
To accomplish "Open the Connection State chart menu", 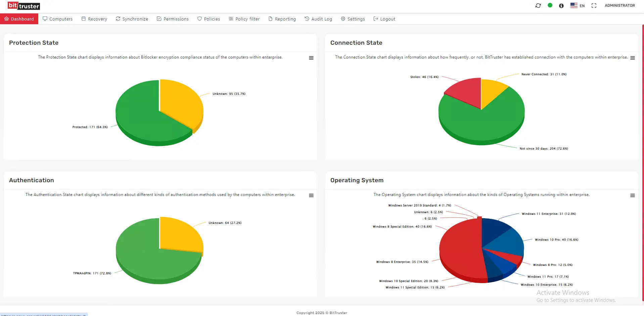I will pos(633,58).
